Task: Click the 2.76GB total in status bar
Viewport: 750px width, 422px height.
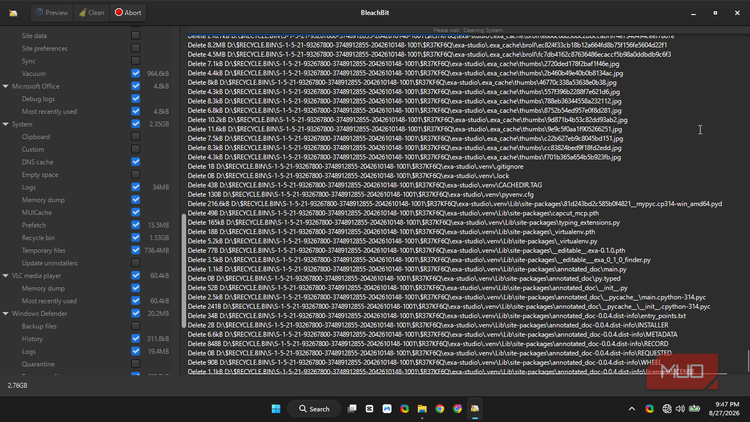Action: pos(17,385)
